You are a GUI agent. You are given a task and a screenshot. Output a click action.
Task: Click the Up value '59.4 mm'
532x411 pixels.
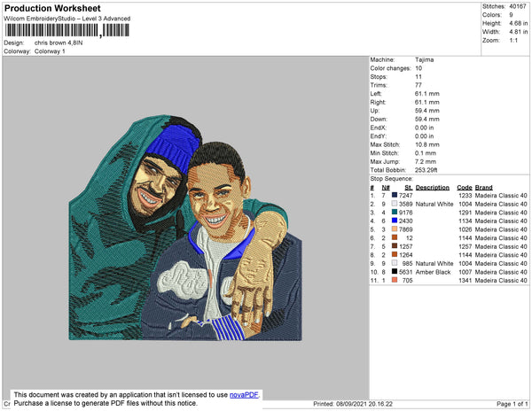coord(427,111)
